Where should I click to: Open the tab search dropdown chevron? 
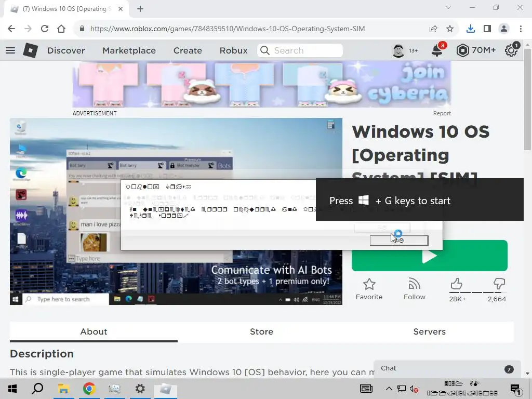pyautogui.click(x=448, y=7)
